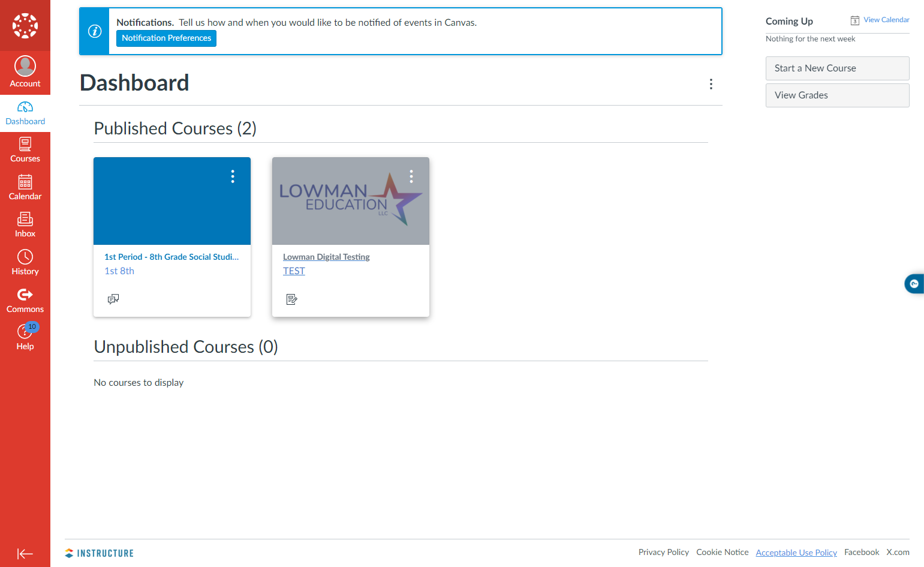Open the Calendar in the sidebar
Image resolution: width=924 pixels, height=567 pixels.
(25, 188)
